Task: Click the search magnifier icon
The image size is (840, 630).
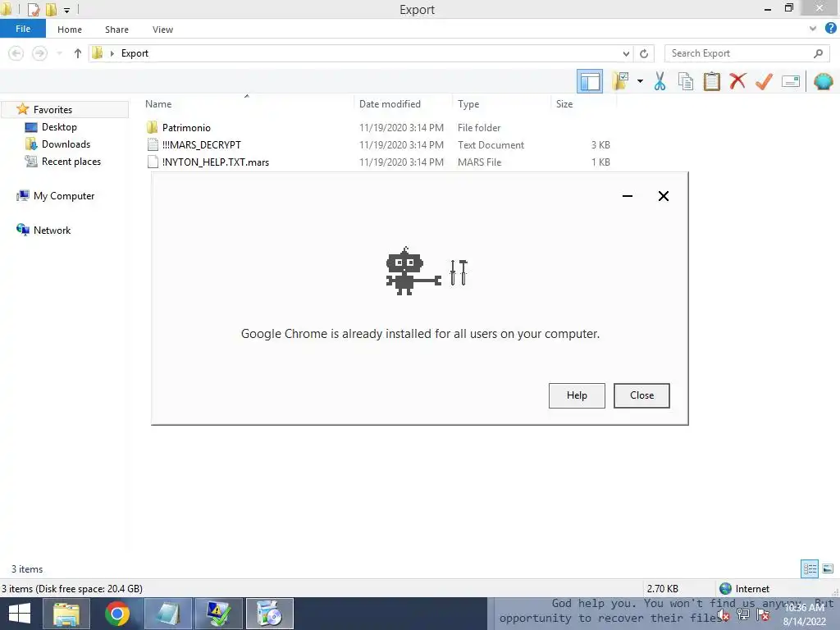Action: tap(818, 53)
